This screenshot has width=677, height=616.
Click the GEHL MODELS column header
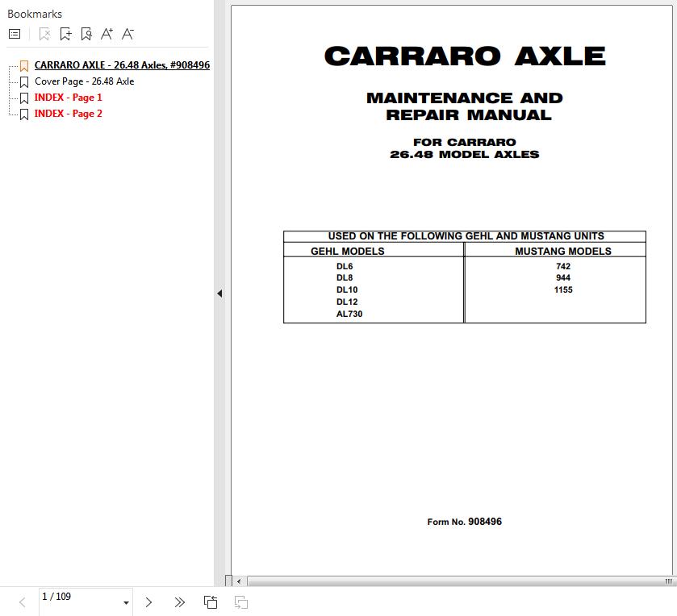click(348, 251)
